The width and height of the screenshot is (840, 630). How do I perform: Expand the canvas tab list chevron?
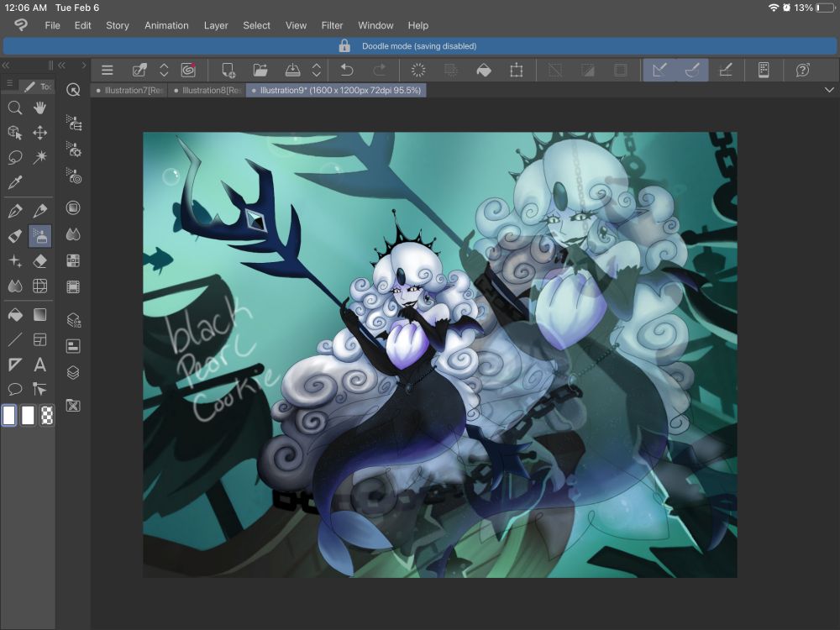coord(829,90)
